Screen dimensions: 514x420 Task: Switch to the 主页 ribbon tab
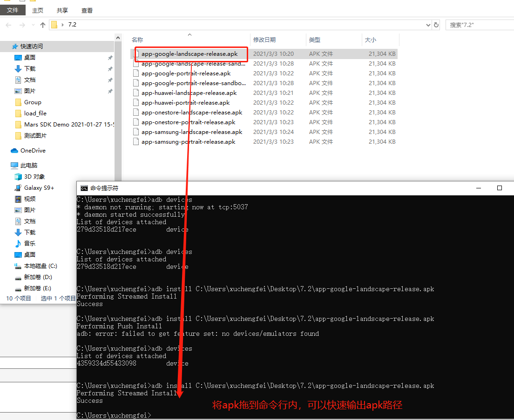click(37, 11)
